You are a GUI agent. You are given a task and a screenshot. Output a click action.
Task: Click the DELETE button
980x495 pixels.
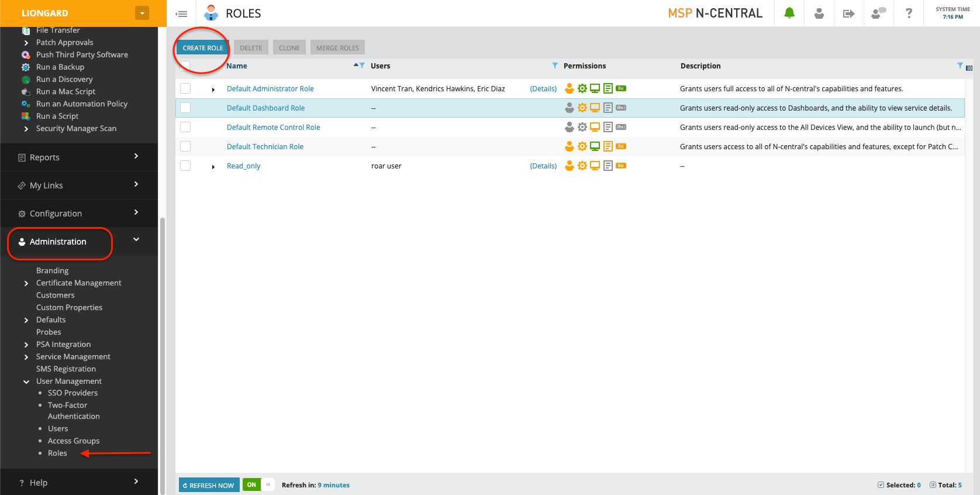251,48
